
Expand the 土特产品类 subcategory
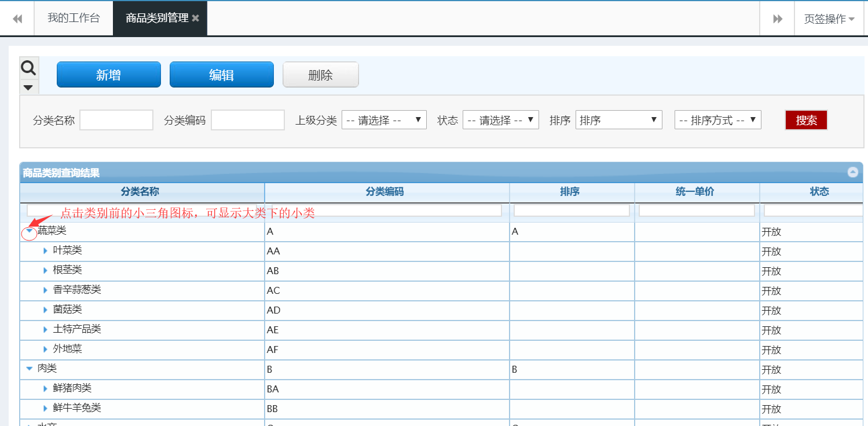pos(46,330)
